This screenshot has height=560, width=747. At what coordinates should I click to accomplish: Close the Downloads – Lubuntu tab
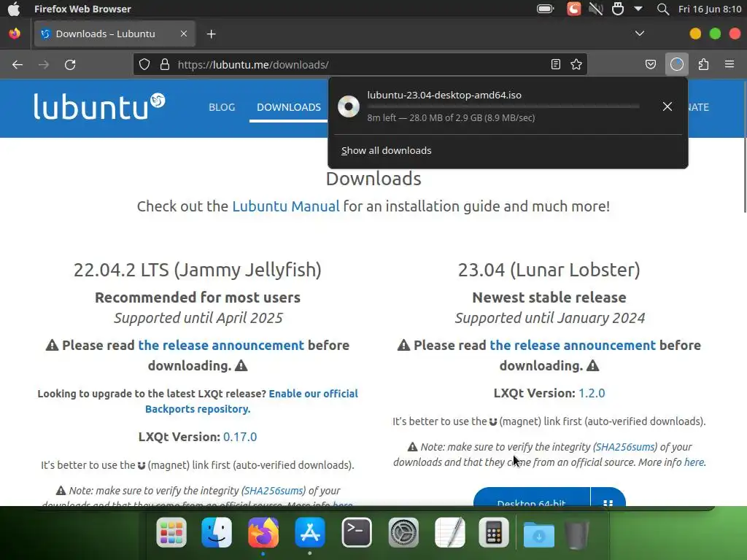point(184,34)
